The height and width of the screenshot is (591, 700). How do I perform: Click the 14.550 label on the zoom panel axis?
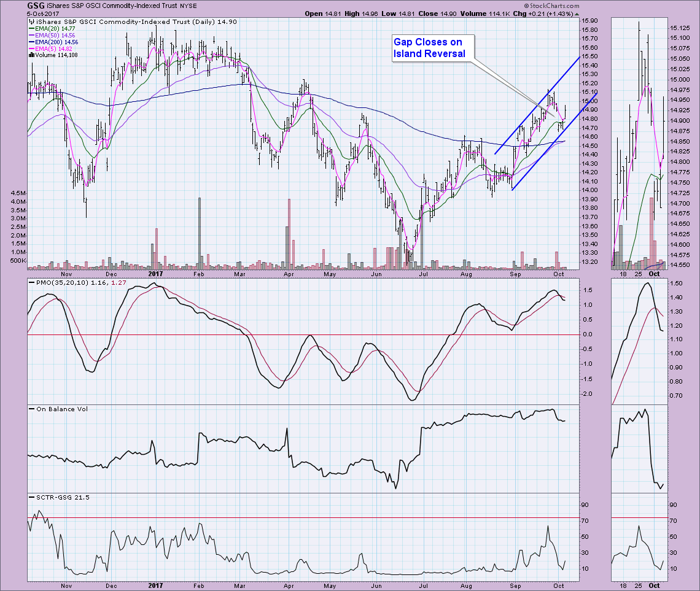(x=680, y=265)
